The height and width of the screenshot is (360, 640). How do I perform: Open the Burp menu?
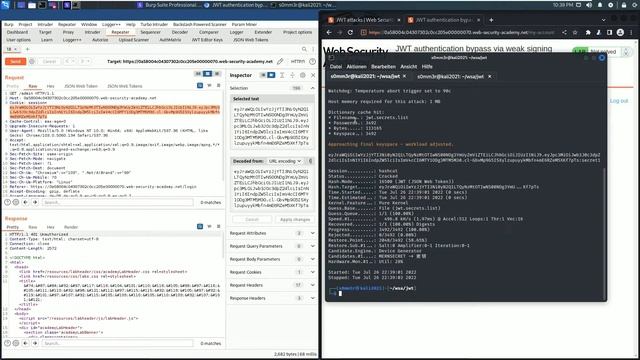(9, 24)
